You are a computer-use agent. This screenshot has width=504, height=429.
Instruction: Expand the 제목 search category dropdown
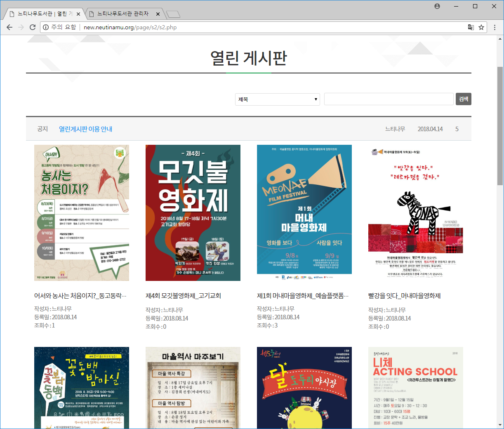pos(278,99)
